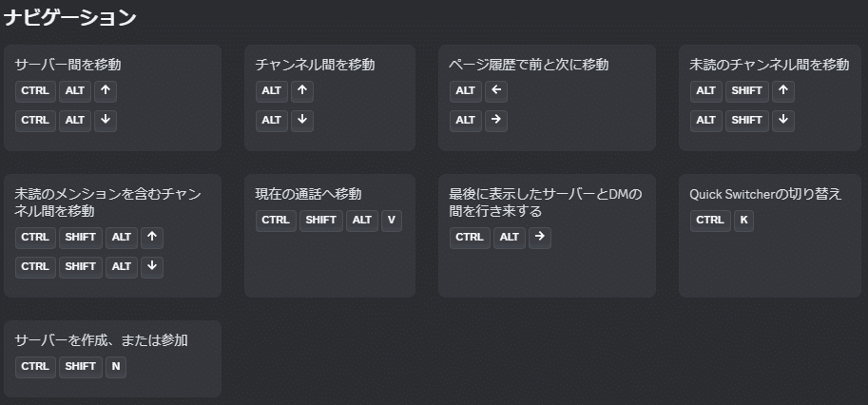
Task: Click the CTRL key in Quick Switcher card
Action: click(710, 221)
